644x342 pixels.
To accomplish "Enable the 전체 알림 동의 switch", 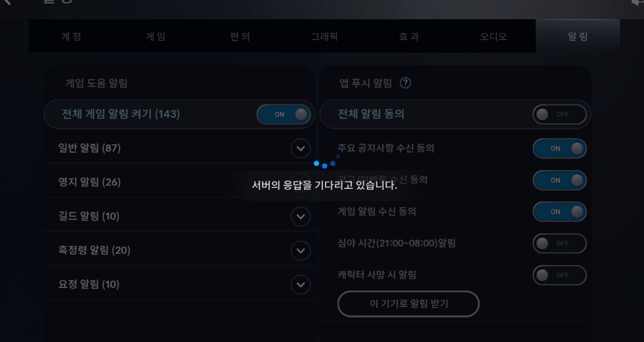I will pos(559,114).
